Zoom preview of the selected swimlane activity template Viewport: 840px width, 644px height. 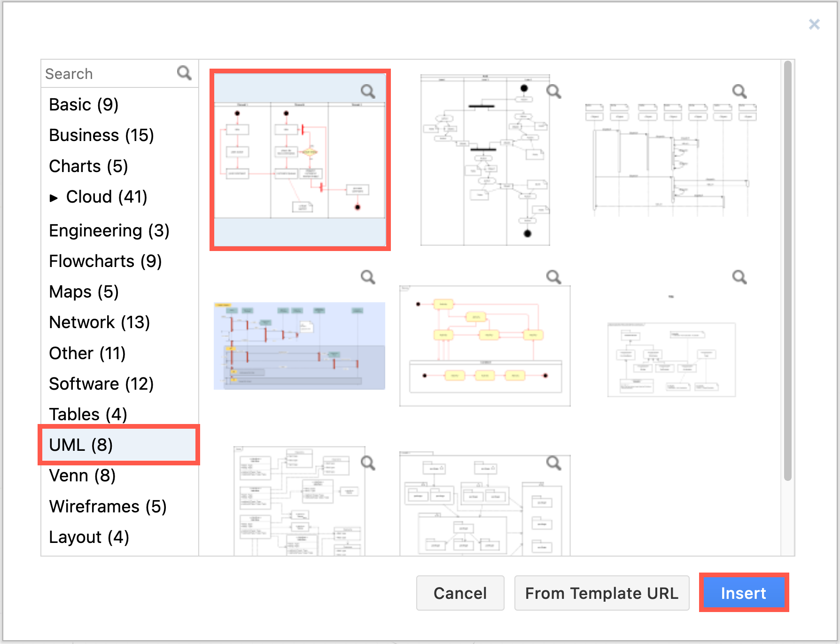click(x=369, y=91)
